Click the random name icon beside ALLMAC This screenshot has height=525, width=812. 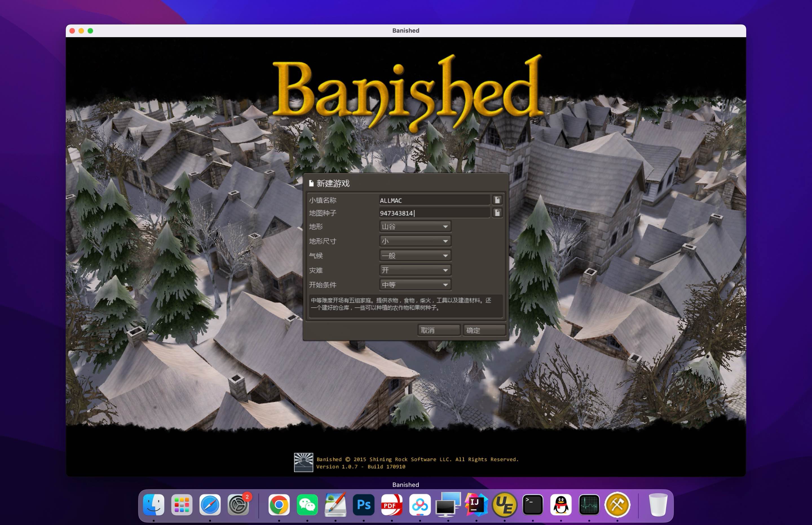(x=497, y=200)
